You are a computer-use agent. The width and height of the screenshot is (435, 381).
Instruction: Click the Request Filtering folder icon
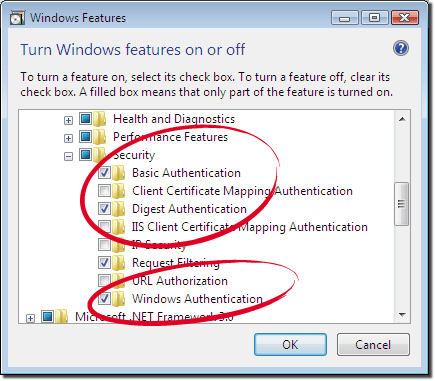tap(118, 263)
